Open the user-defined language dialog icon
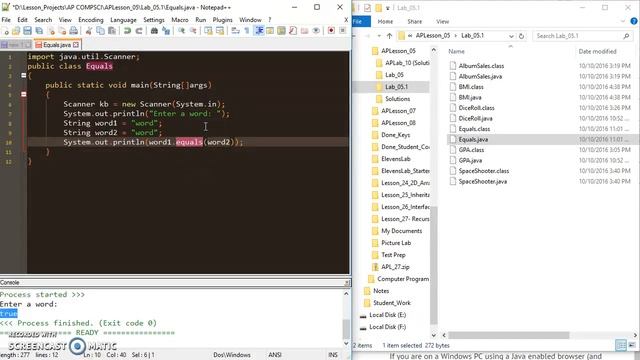640x360 pixels. [x=270, y=31]
